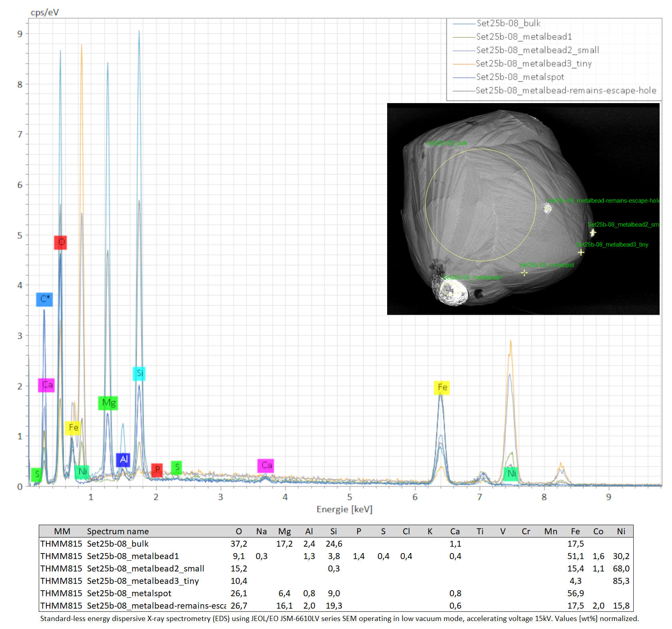Click the blue Al element marker
672x629 pixels.
[123, 460]
